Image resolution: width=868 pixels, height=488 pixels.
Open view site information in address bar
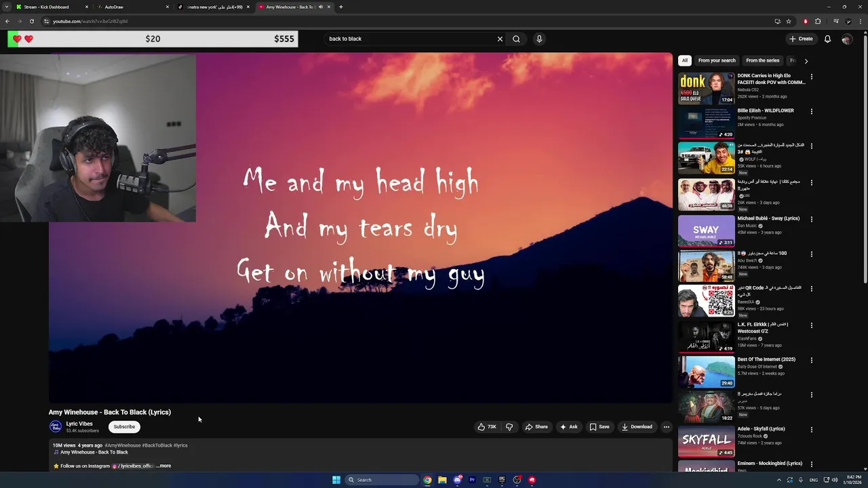(x=46, y=21)
